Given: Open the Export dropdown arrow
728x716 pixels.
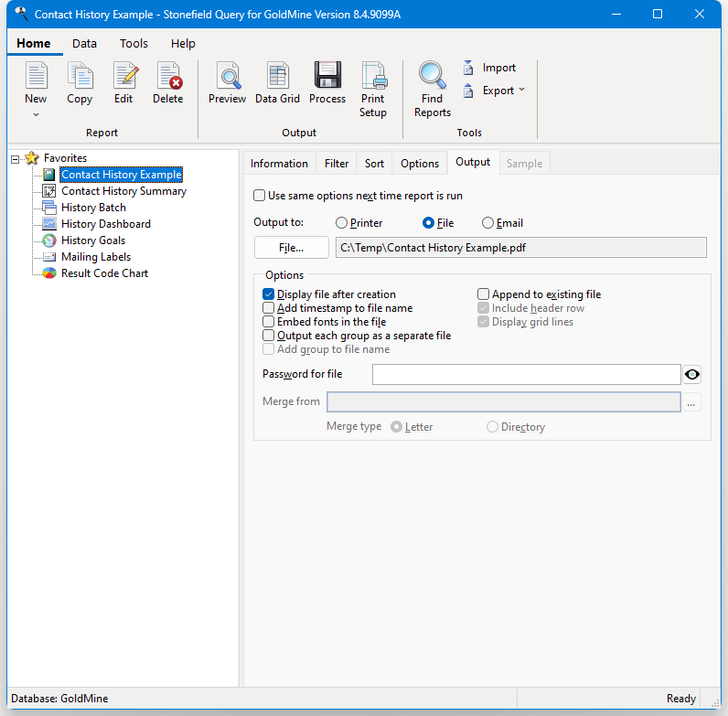Looking at the screenshot, I should click(522, 89).
